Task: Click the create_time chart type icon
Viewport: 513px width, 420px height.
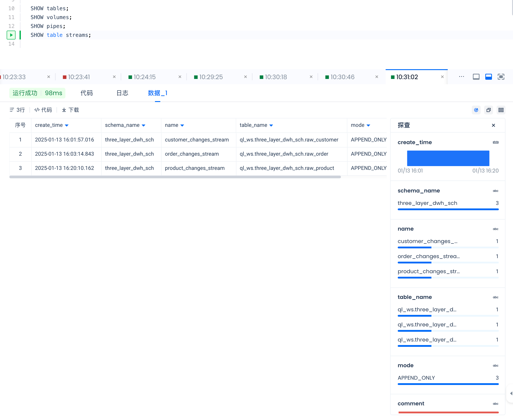Action: (495, 142)
